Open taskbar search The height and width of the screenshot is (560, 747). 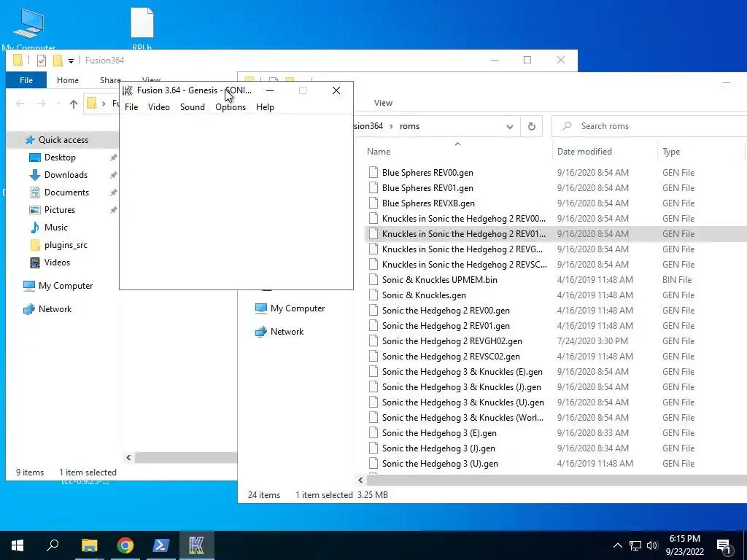(x=53, y=545)
